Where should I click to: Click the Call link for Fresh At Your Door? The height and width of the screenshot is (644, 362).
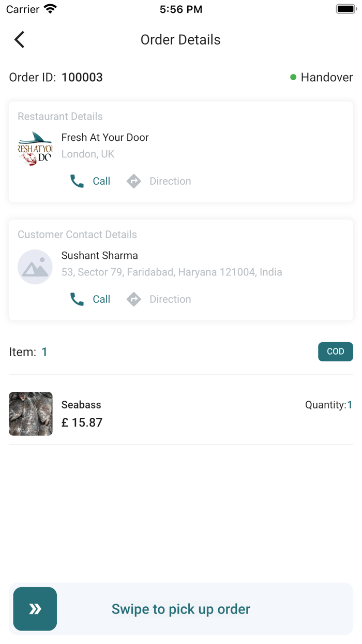[101, 181]
